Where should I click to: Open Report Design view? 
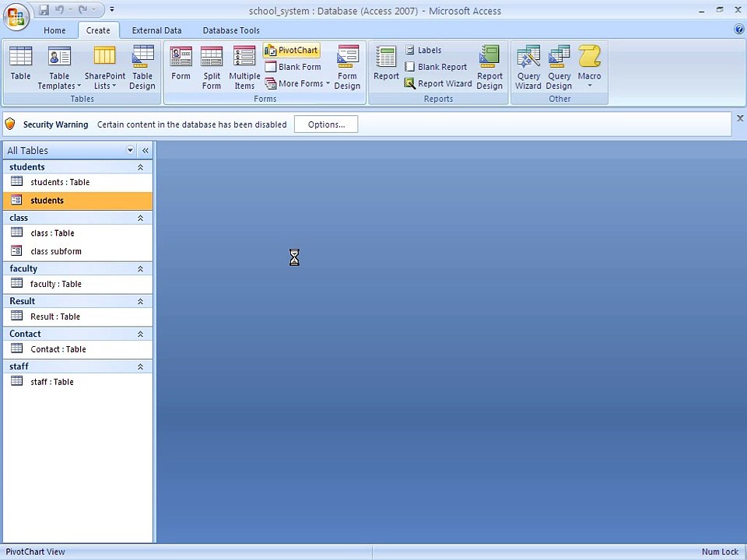pos(489,68)
